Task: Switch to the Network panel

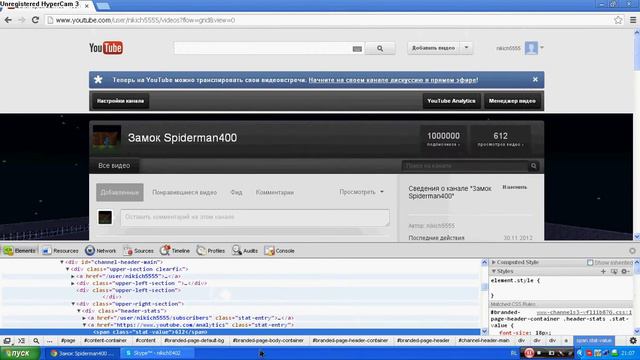Action: 100,251
